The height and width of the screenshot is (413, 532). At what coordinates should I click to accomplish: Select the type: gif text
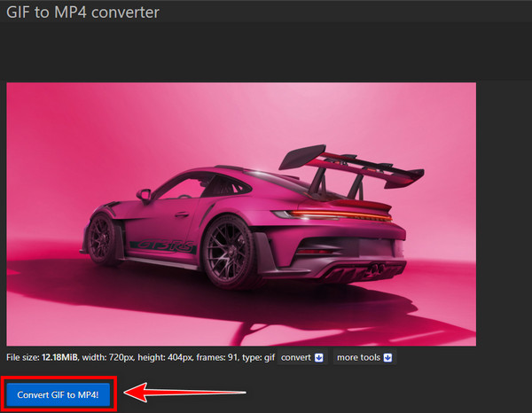tap(258, 357)
